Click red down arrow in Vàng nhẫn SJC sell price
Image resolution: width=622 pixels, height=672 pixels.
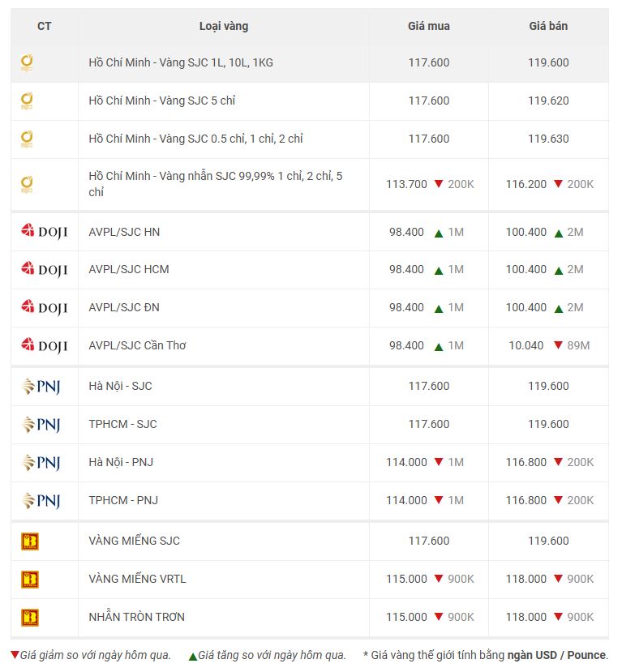[558, 184]
